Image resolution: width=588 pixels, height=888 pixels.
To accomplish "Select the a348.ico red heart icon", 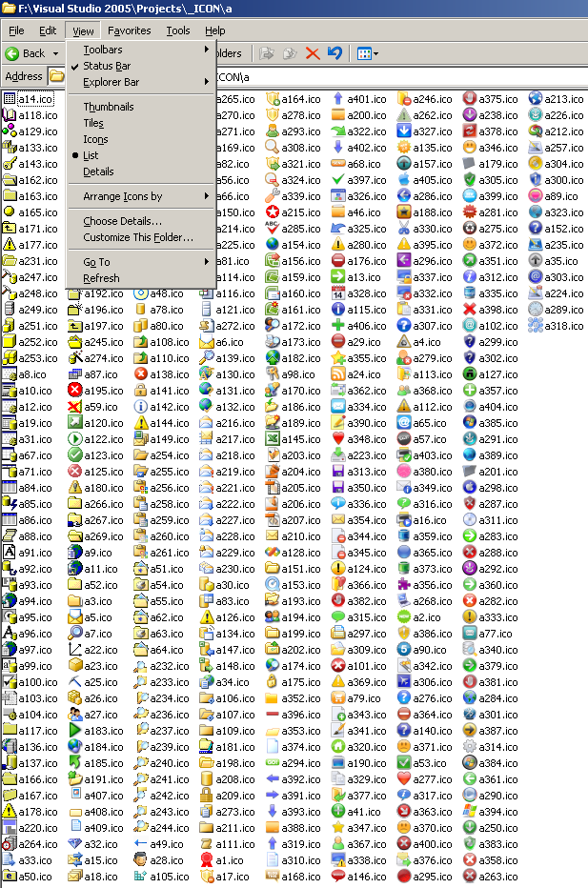I will tap(337, 439).
